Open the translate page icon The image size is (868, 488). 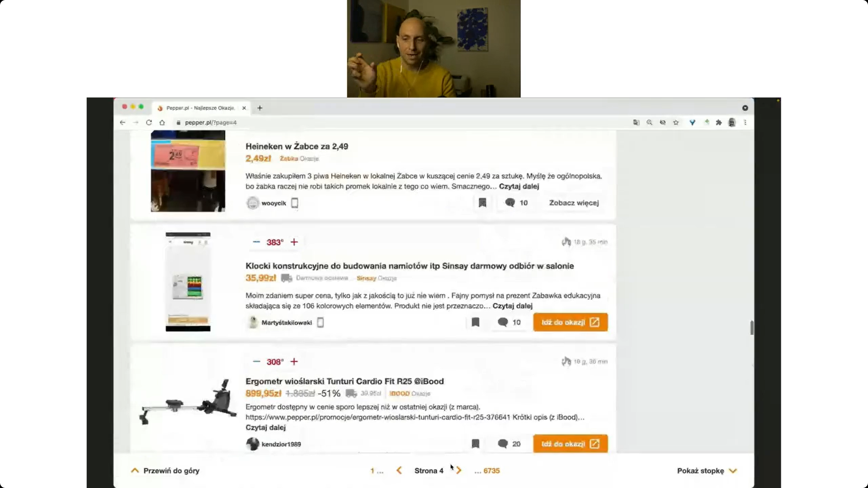tap(636, 122)
